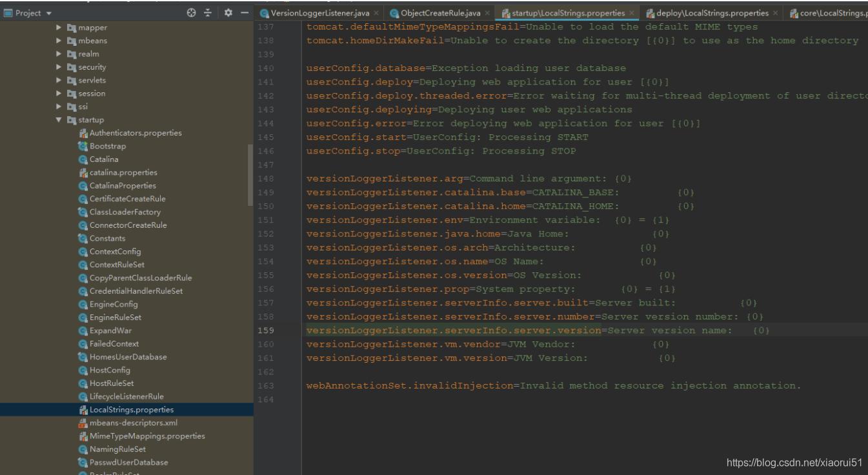Select mbeans-descriptors.xml file

pos(133,423)
